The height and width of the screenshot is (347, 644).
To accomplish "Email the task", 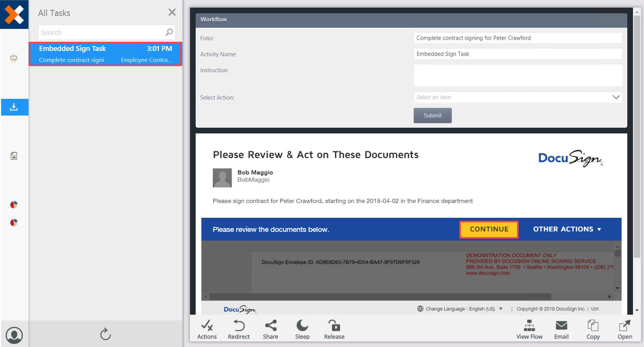I will pos(561,330).
